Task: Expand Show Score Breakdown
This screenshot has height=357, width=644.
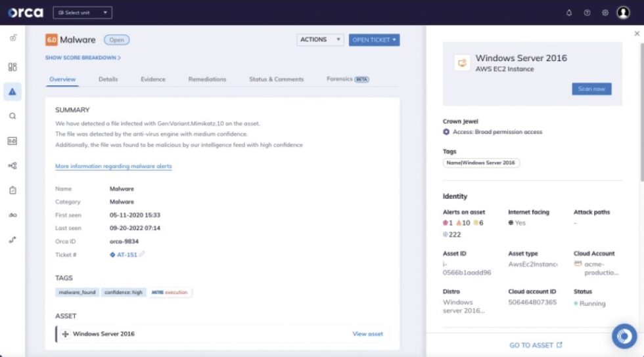Action: click(83, 58)
